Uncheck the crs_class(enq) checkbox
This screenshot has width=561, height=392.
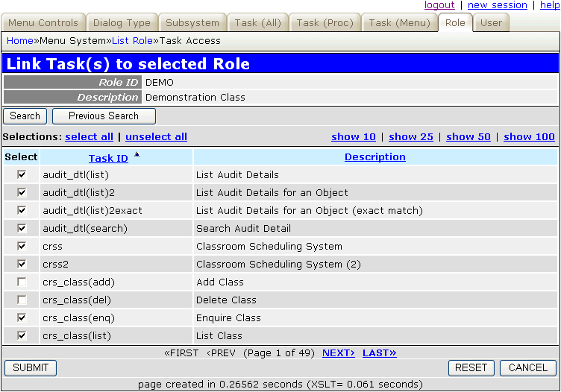[x=22, y=317]
